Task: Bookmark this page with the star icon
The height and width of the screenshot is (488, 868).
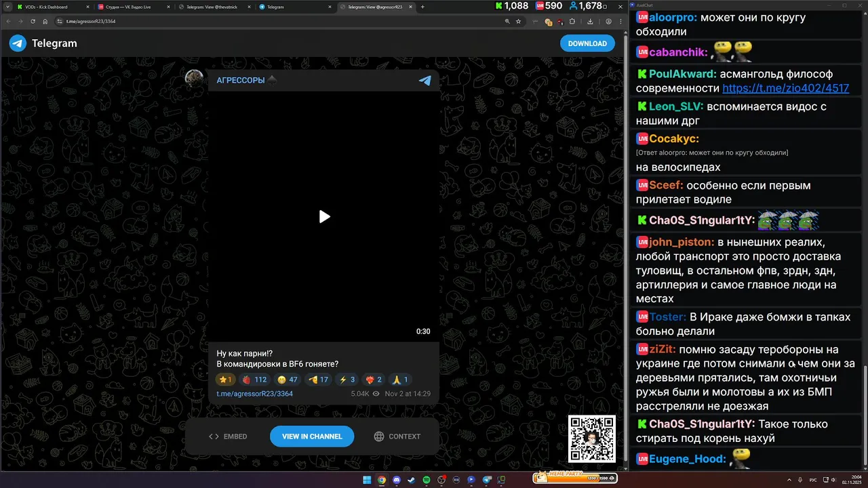Action: (519, 22)
